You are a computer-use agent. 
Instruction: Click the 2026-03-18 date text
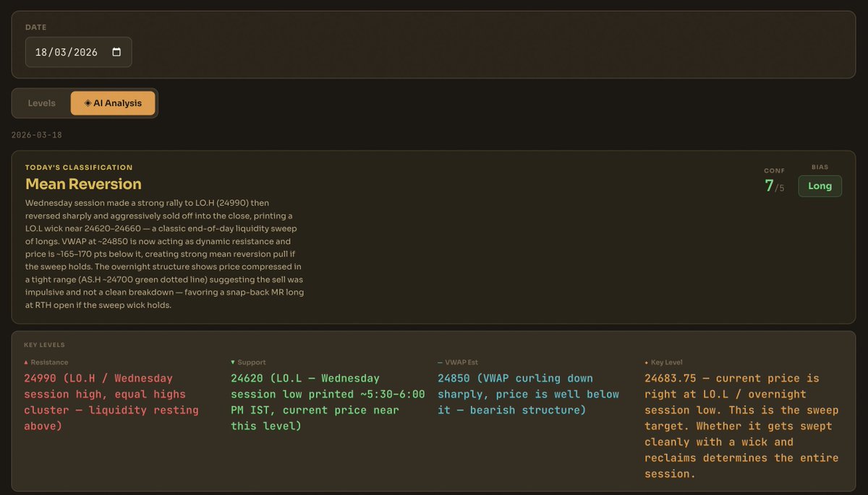[36, 135]
